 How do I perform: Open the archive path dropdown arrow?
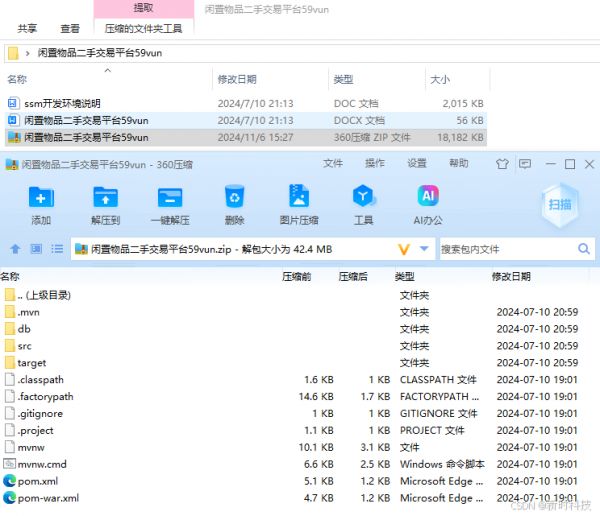[x=424, y=249]
